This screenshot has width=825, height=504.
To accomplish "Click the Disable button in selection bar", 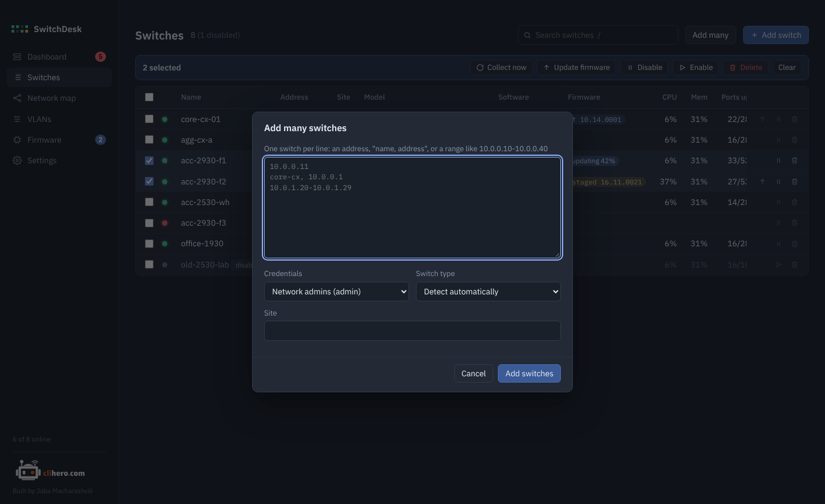I will click(645, 68).
